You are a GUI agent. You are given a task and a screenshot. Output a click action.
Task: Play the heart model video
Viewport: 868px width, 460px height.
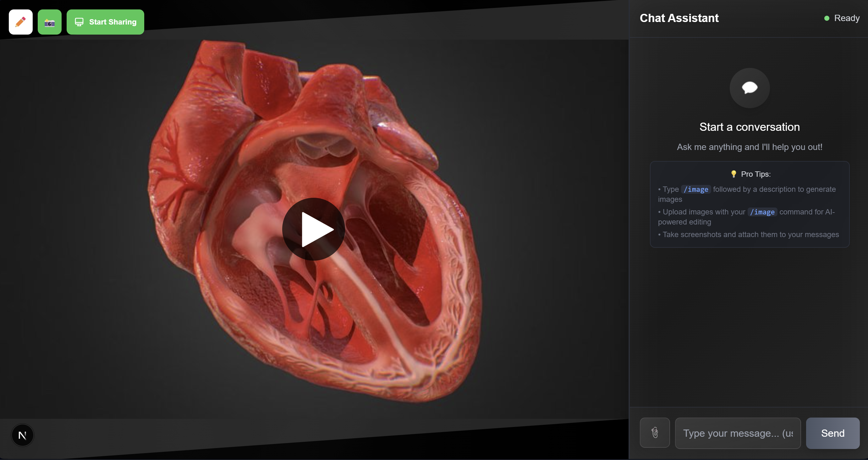[x=313, y=229]
